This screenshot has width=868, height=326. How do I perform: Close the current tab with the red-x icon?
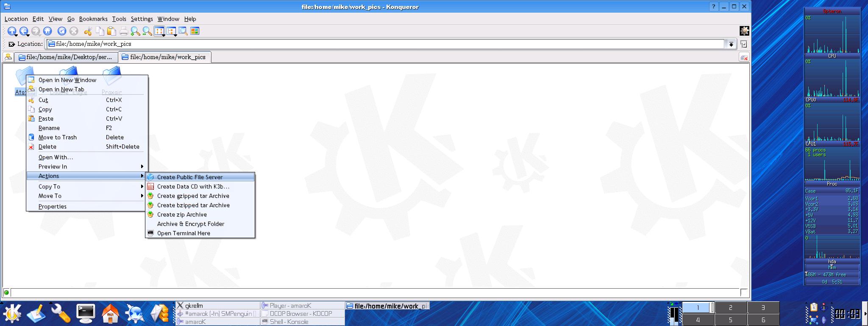[x=744, y=57]
